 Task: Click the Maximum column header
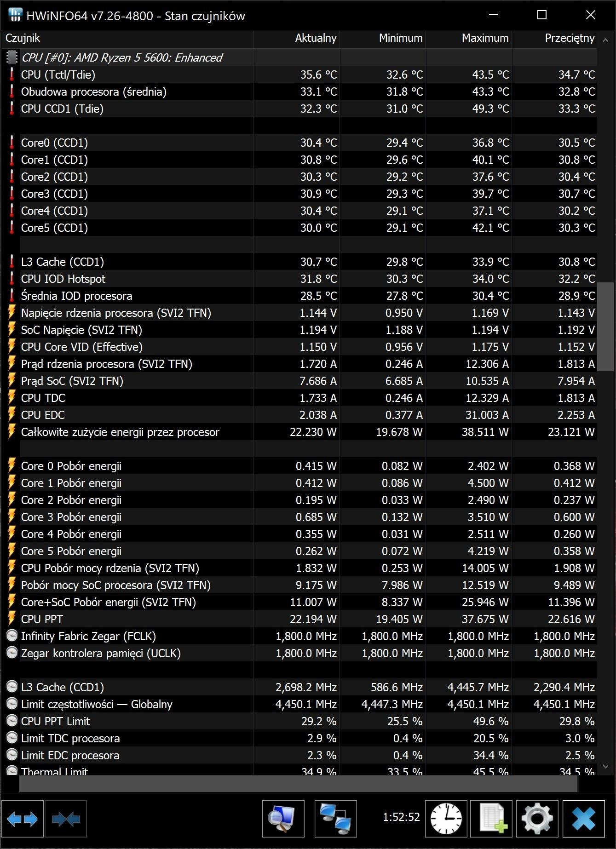click(x=469, y=38)
